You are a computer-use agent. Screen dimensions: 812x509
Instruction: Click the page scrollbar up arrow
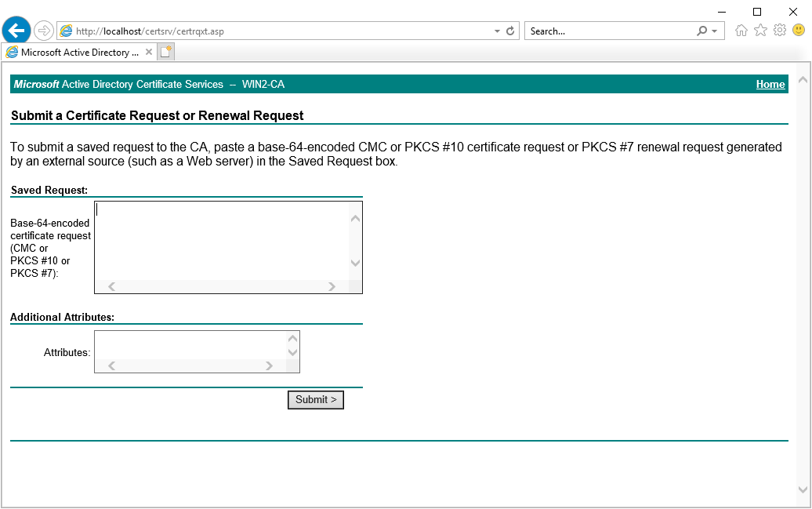pyautogui.click(x=803, y=80)
